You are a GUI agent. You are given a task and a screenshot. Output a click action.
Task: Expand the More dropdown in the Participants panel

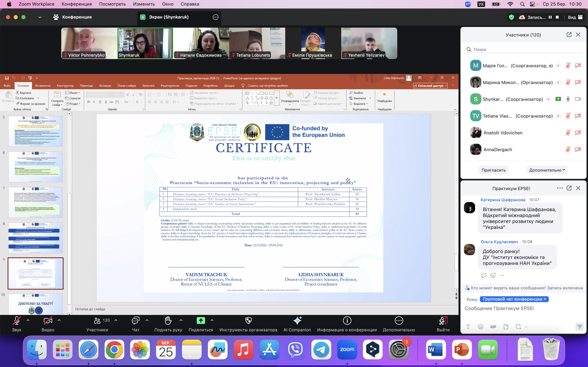coord(547,170)
